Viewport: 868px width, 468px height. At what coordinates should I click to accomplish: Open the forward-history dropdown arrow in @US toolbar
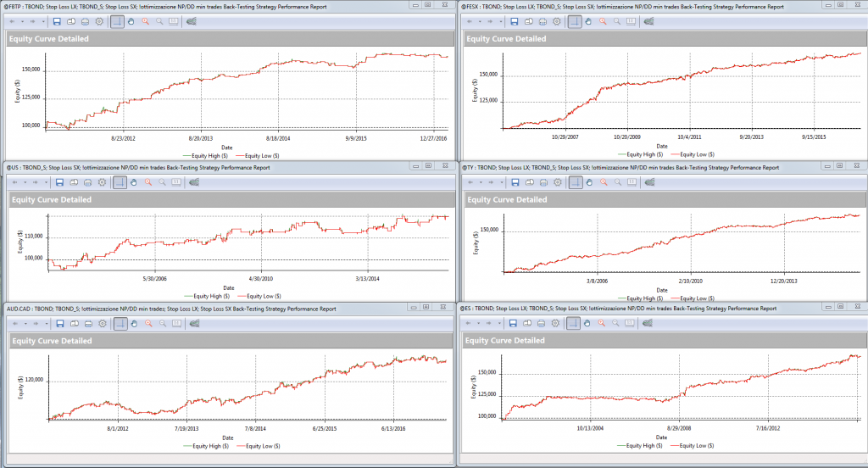(45, 182)
